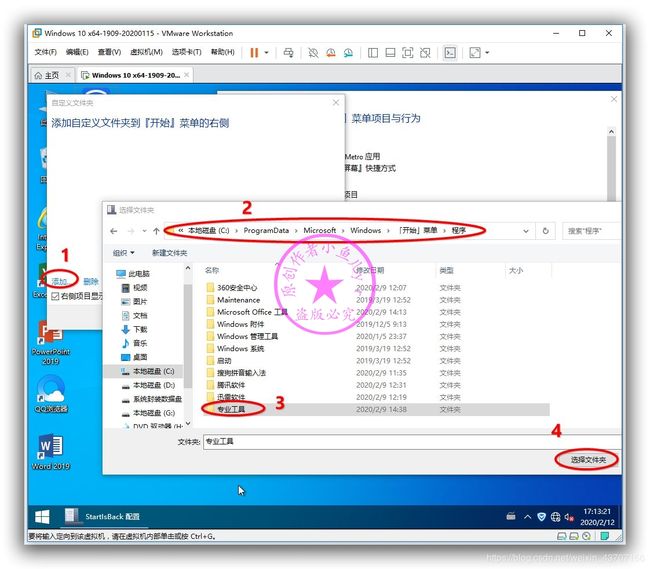Click the forward arrow in folder picker

tap(131, 231)
